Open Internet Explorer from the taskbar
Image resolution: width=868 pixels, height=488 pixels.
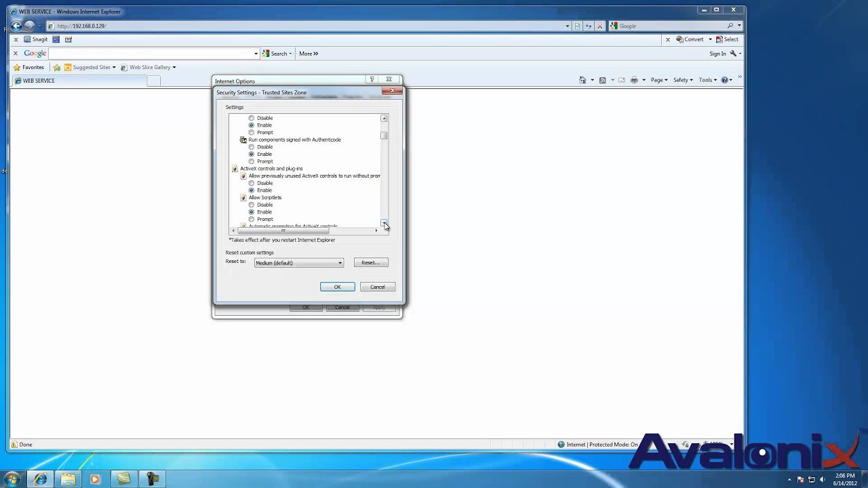[41, 479]
